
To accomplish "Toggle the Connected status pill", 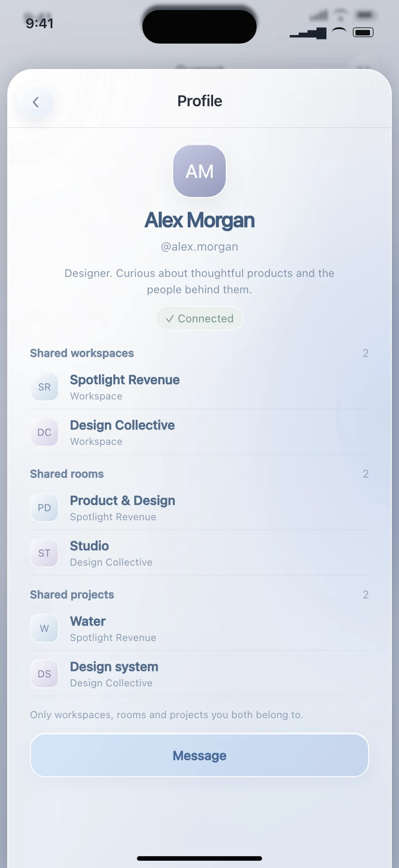I will tap(199, 318).
